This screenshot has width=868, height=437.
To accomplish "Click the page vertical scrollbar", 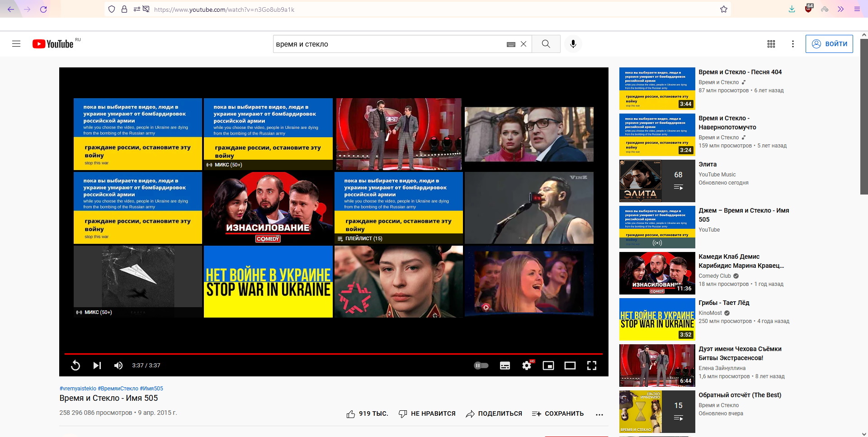I will 864,117.
